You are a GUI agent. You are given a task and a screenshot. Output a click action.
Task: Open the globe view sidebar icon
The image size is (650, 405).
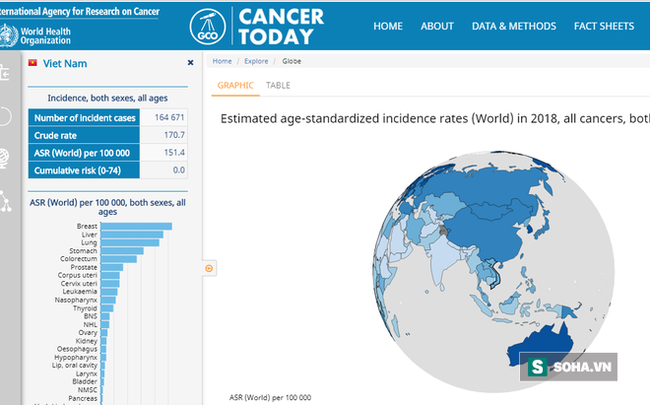(x=4, y=158)
